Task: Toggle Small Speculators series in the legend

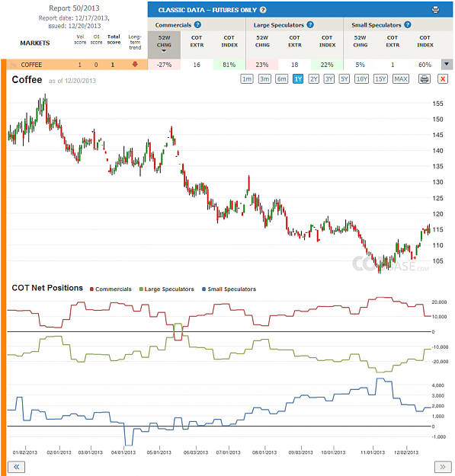Action: [229, 289]
